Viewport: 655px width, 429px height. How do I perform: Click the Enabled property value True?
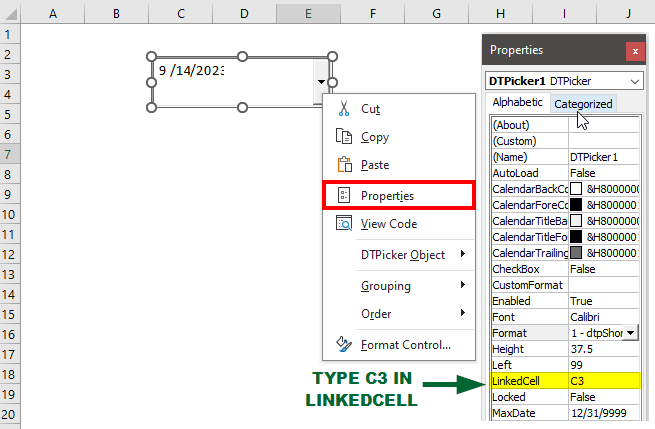click(604, 301)
